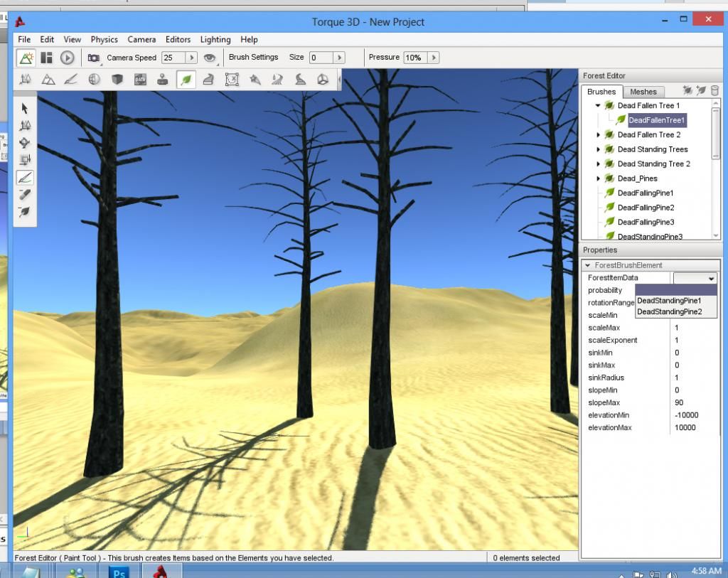Open the Lighting menu
728x578 pixels.
coord(215,40)
